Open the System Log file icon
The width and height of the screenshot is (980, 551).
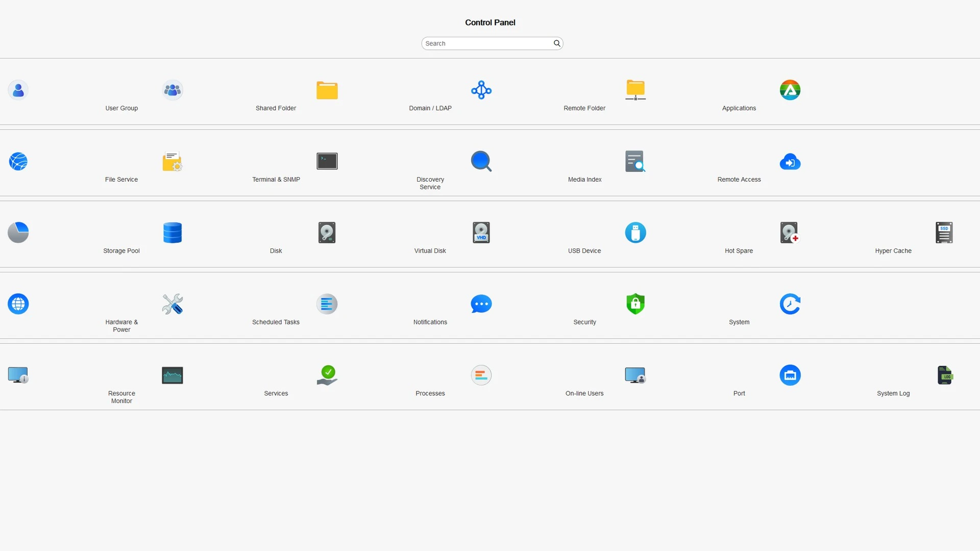coord(944,375)
